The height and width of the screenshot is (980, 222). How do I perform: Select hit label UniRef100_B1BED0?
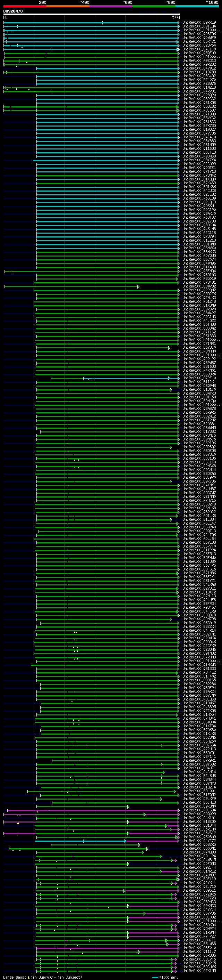tap(199, 822)
